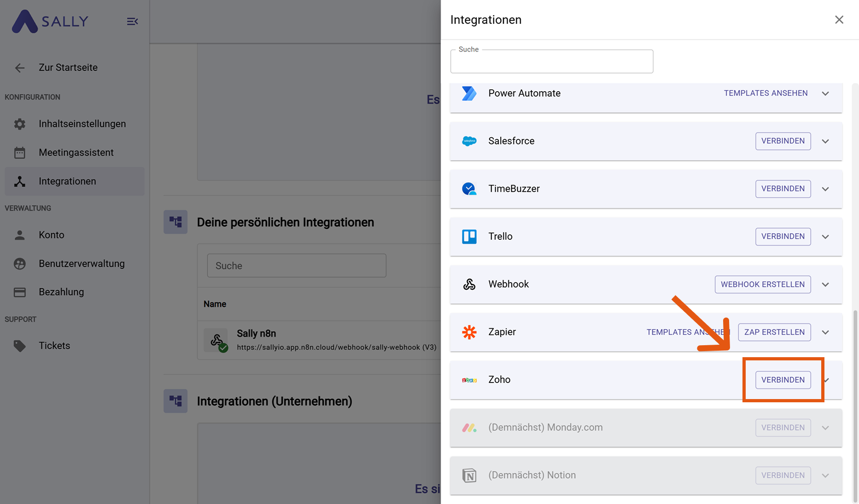The width and height of the screenshot is (859, 504).
Task: Click icon beside Integrationen (Unternehmen) heading
Action: click(x=175, y=401)
